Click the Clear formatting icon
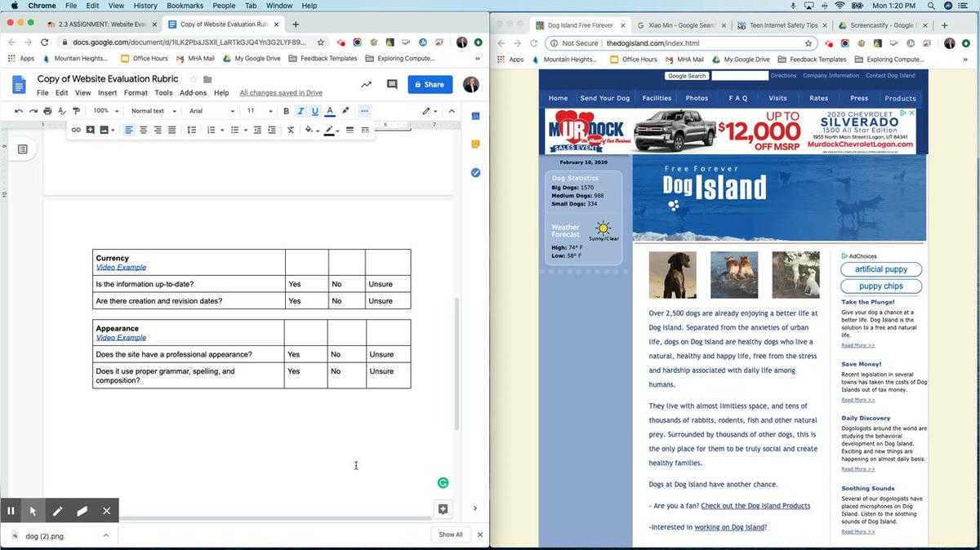The height and width of the screenshot is (550, 980). [291, 130]
